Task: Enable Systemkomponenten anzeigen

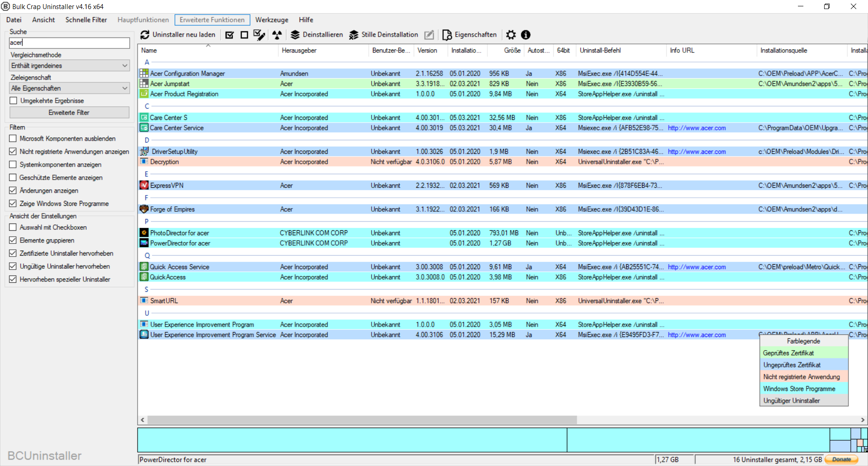Action: [x=13, y=165]
